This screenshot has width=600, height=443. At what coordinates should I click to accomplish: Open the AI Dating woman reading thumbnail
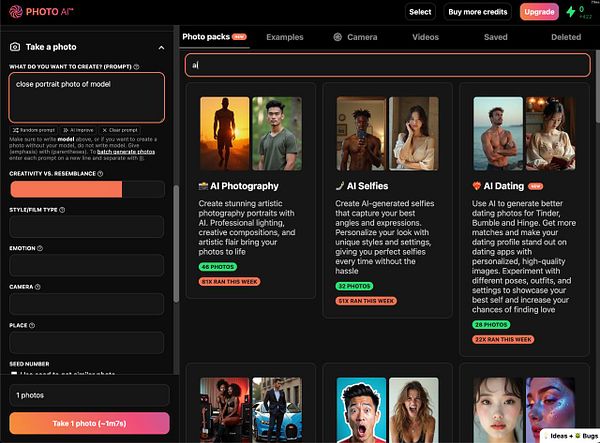pos(550,134)
